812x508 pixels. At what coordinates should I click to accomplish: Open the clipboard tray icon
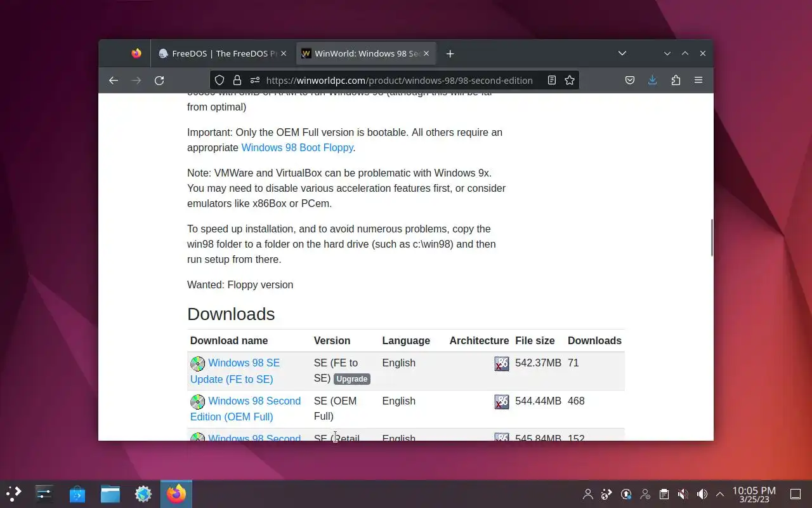click(x=664, y=493)
